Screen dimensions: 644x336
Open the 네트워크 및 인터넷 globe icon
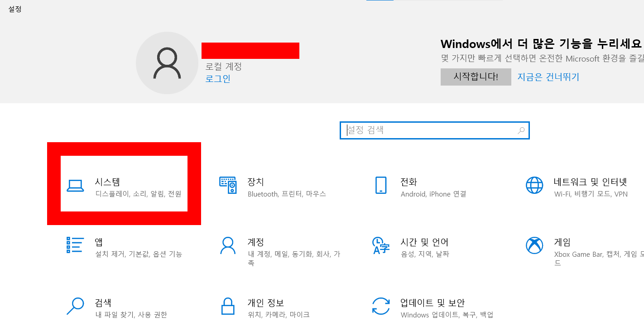(x=534, y=185)
